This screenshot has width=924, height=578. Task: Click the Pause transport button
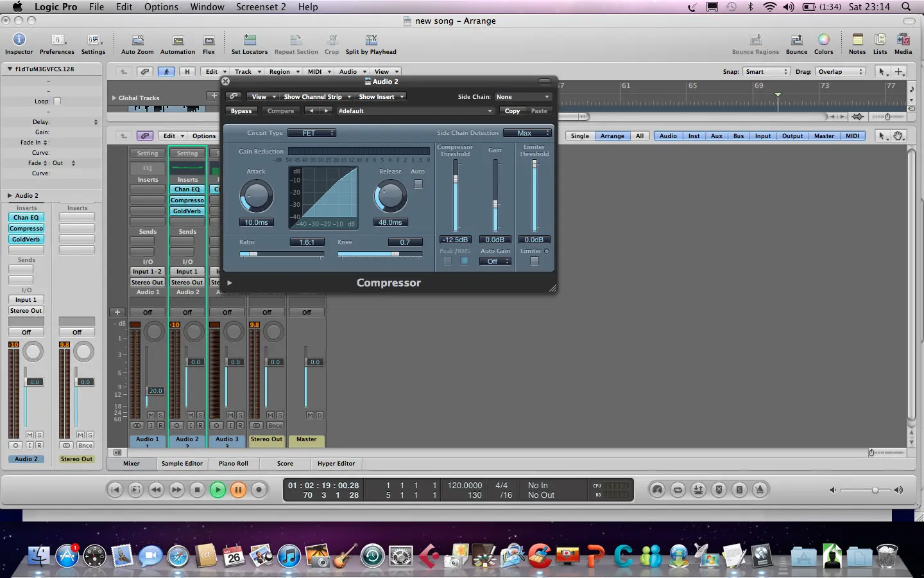click(238, 489)
